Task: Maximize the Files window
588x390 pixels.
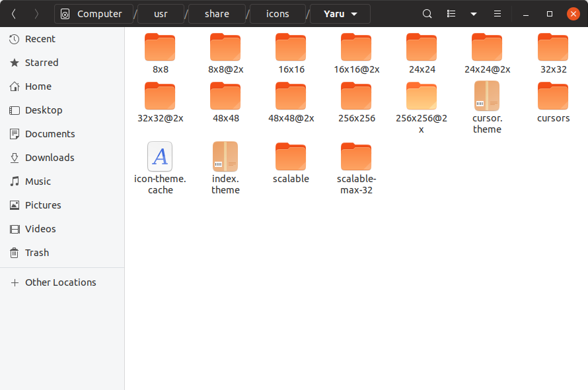Action: (x=550, y=14)
